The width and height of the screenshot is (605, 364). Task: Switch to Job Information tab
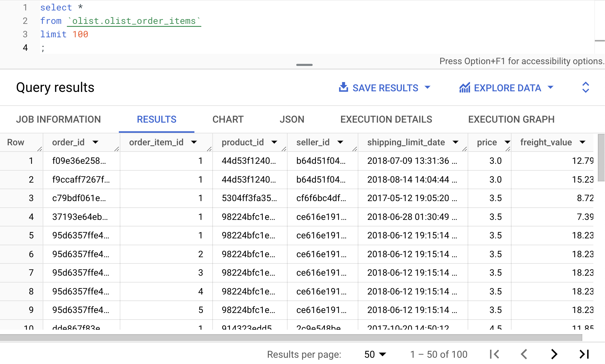(x=59, y=119)
